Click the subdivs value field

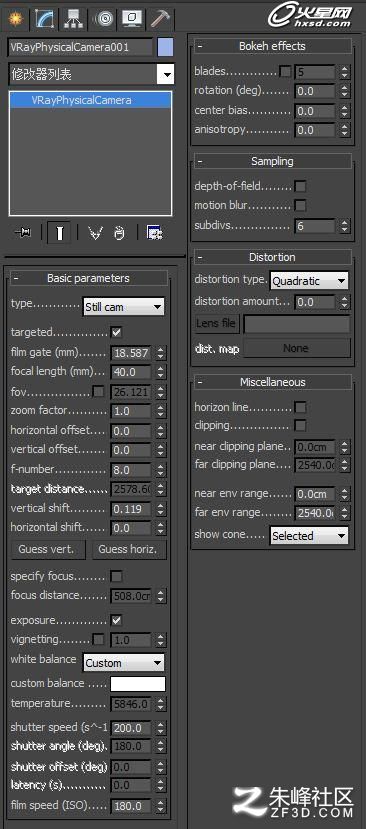pos(315,226)
